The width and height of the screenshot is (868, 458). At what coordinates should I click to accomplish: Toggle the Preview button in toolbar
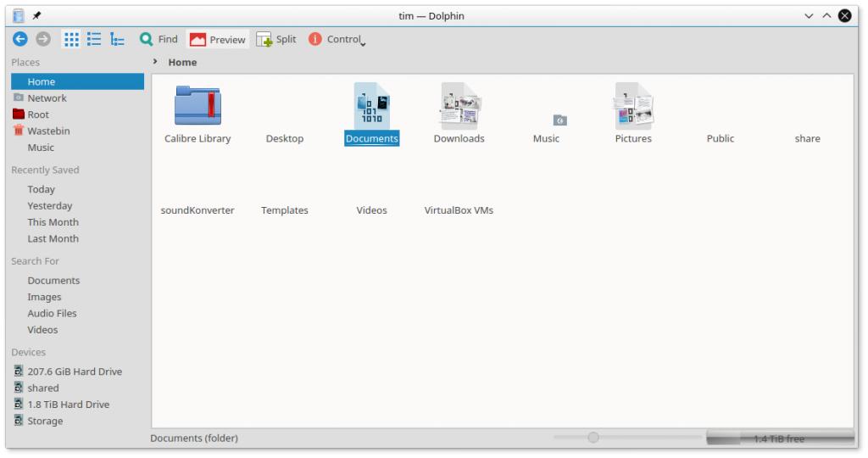[x=217, y=40]
